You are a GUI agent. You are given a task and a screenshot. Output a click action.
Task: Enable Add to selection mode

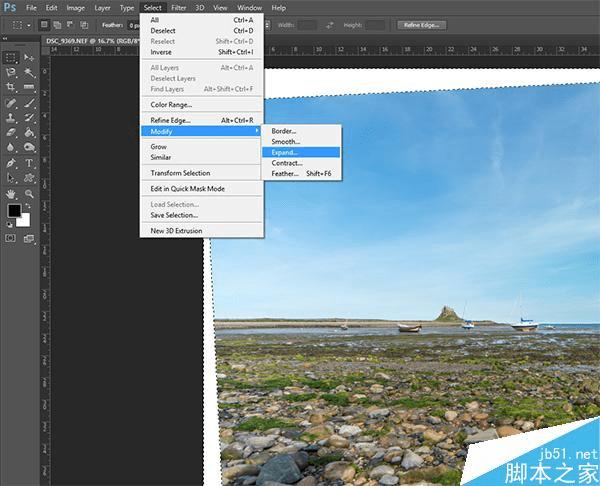56,24
